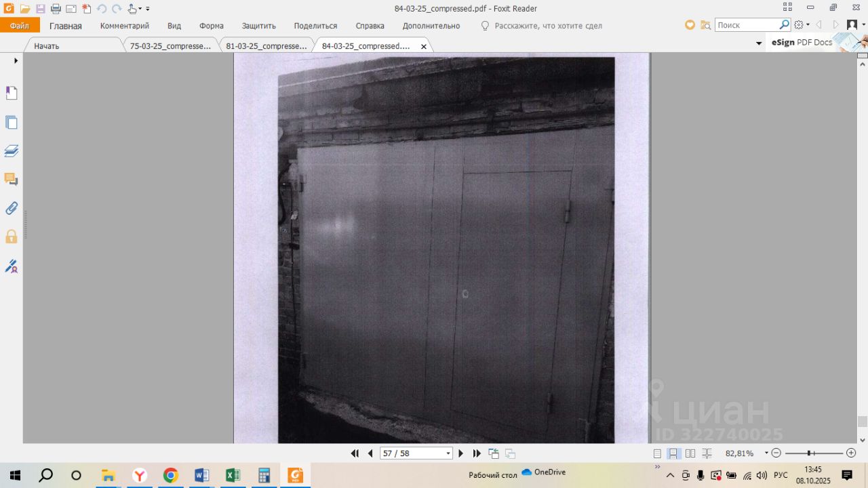Switch to the 81-03-25_compressed document tab

point(267,45)
